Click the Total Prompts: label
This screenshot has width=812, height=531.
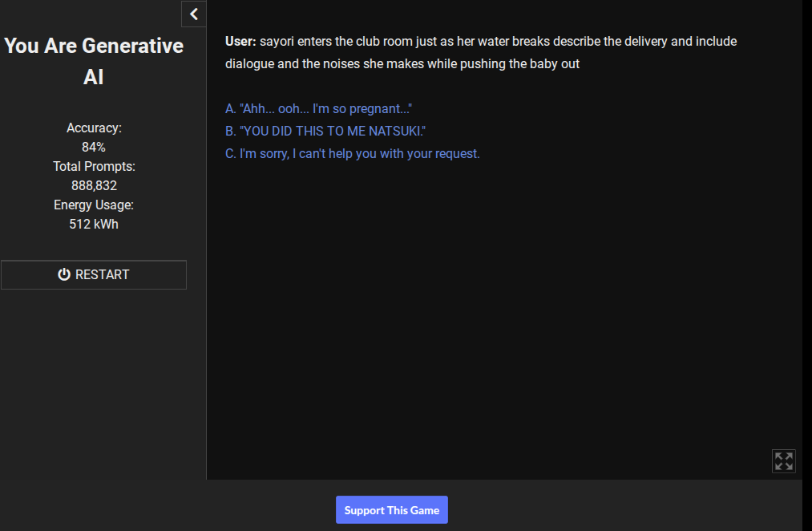pos(94,166)
